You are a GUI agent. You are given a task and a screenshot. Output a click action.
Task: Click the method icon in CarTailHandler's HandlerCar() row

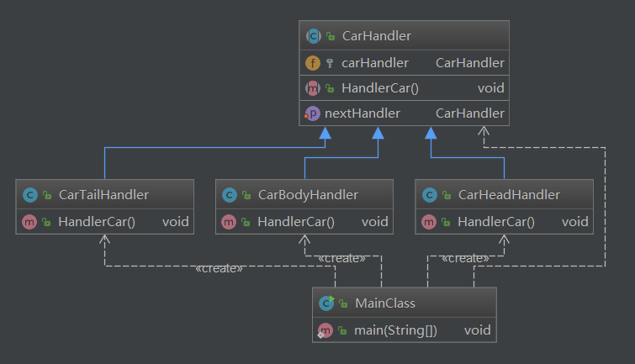point(29,222)
